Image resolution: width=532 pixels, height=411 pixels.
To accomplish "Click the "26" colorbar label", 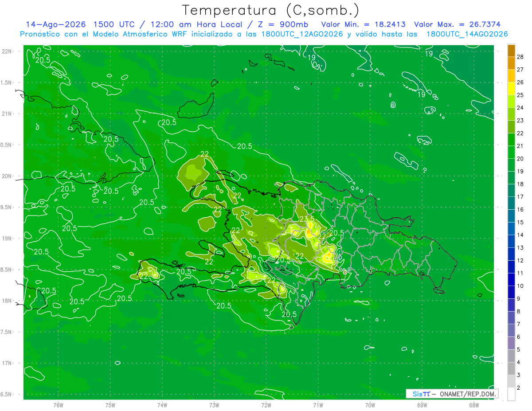I will [x=520, y=82].
